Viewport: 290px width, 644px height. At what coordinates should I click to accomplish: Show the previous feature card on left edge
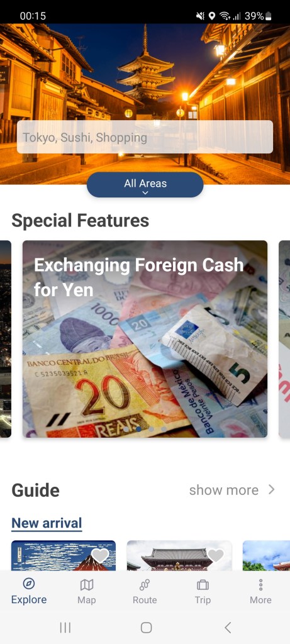[5, 339]
